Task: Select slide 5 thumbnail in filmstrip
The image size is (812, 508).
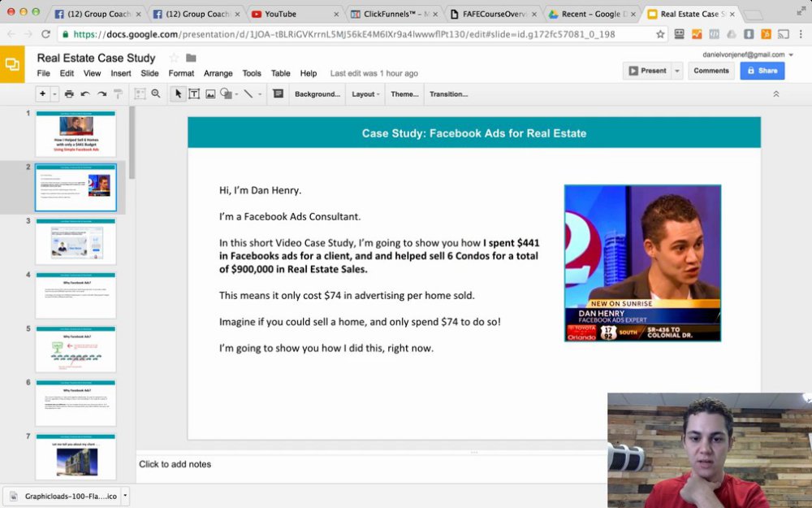Action: [x=76, y=349]
